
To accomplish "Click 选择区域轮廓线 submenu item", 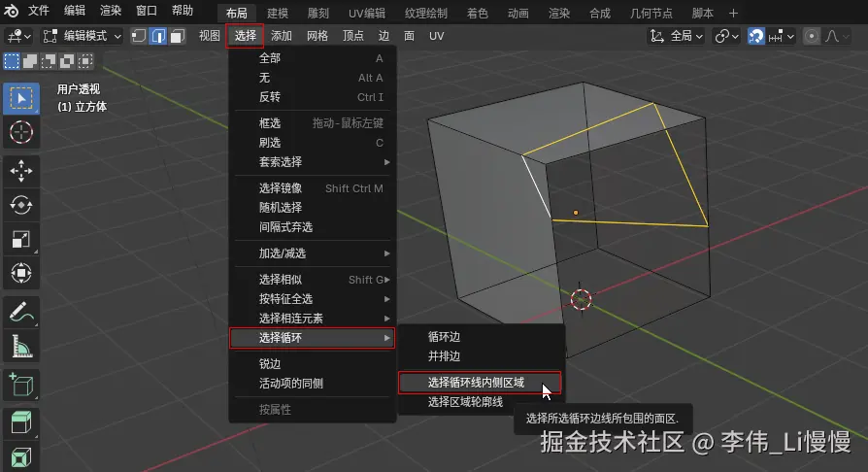I will pos(481,402).
